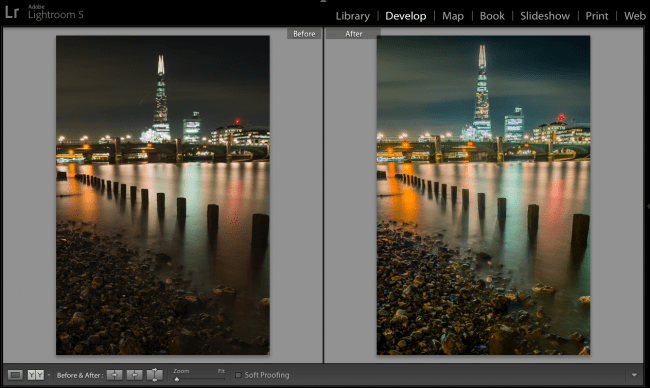
Task: Click the Before/After Y|Y view icon
Action: (36, 375)
